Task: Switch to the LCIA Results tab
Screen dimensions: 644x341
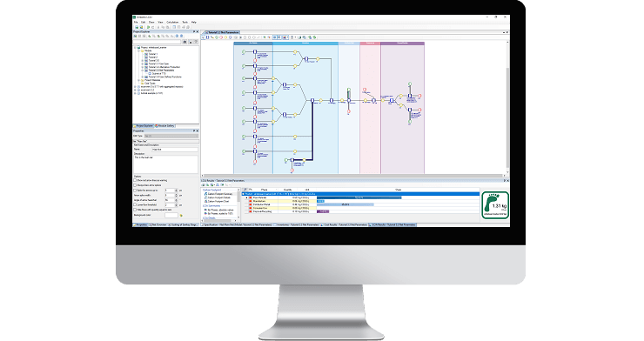Action: point(392,225)
